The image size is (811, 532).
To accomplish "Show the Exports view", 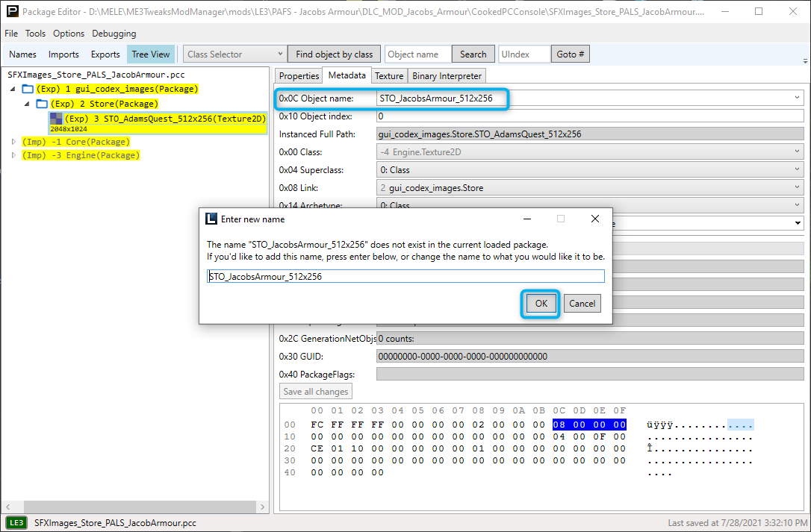I will tap(105, 54).
